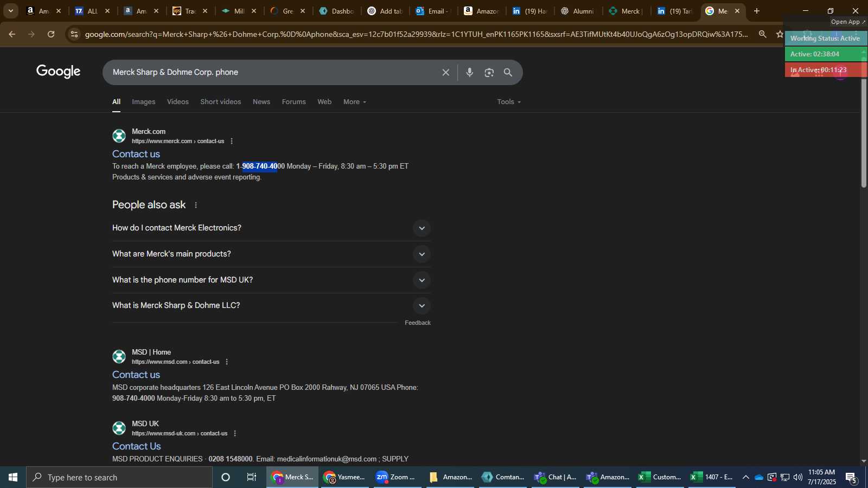
Task: Open Task View on taskbar
Action: 252,477
